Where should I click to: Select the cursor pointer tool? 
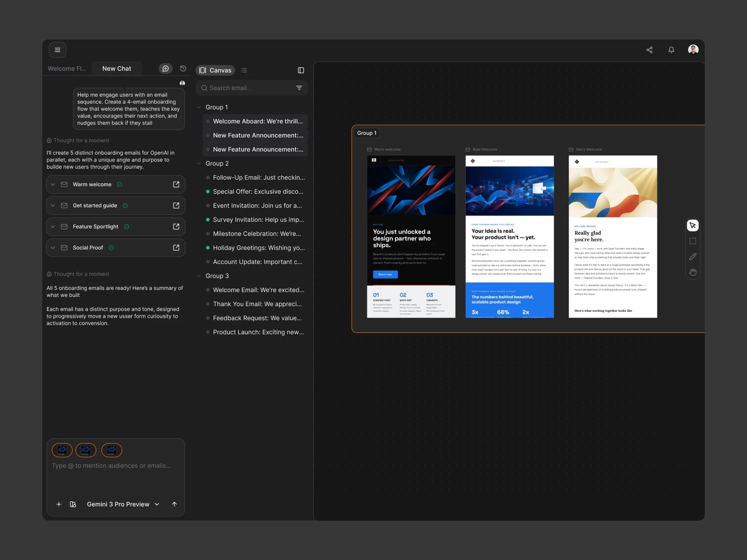(x=693, y=225)
